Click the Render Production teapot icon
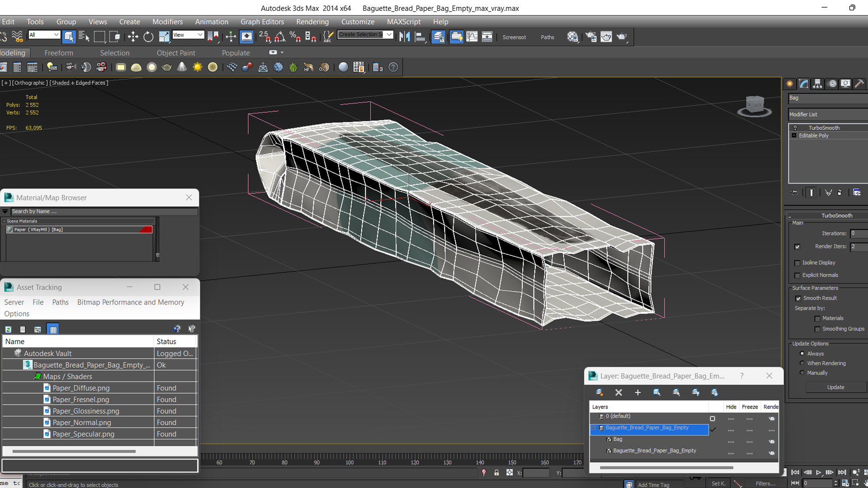 [x=623, y=37]
